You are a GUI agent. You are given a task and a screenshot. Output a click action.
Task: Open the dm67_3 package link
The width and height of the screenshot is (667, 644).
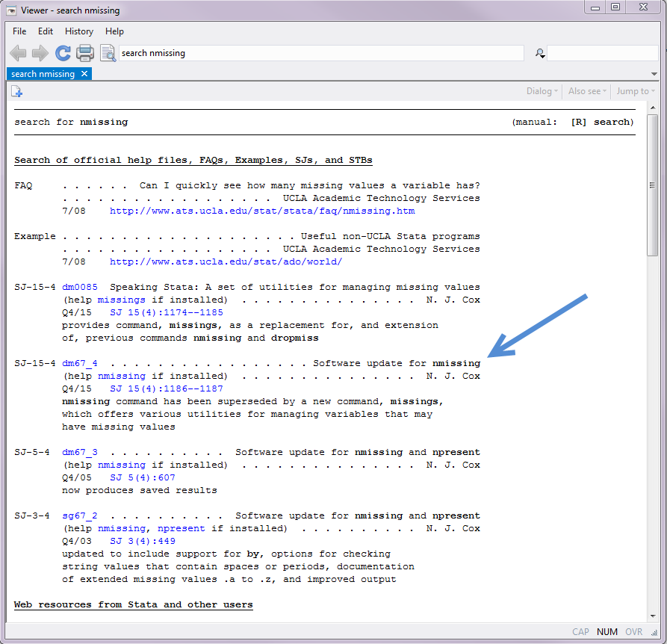pyautogui.click(x=79, y=453)
